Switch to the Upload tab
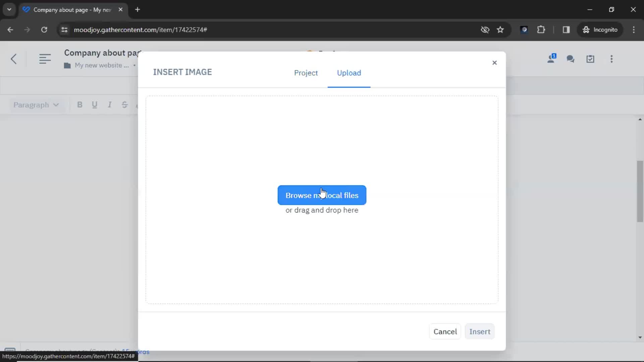The image size is (644, 362). [x=349, y=73]
